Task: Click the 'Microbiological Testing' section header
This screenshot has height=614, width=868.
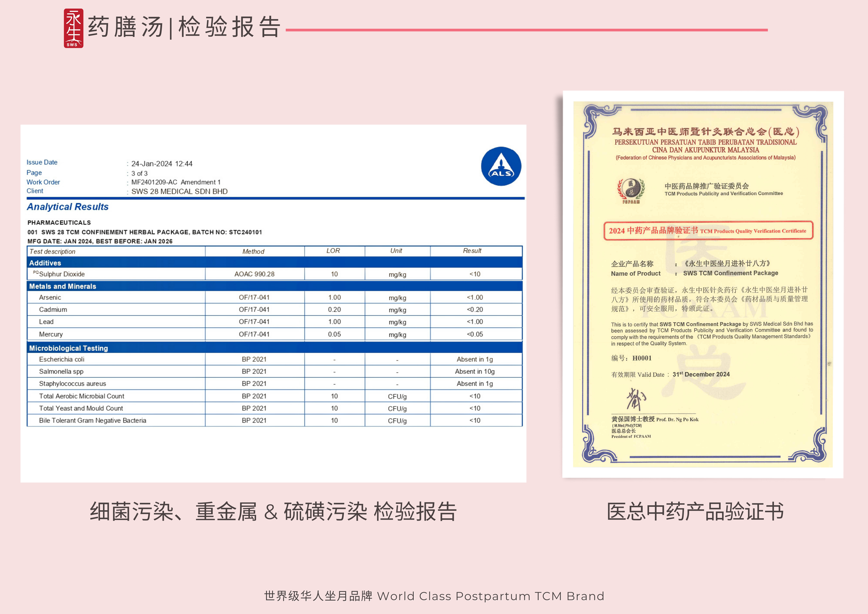Action: pyautogui.click(x=274, y=348)
